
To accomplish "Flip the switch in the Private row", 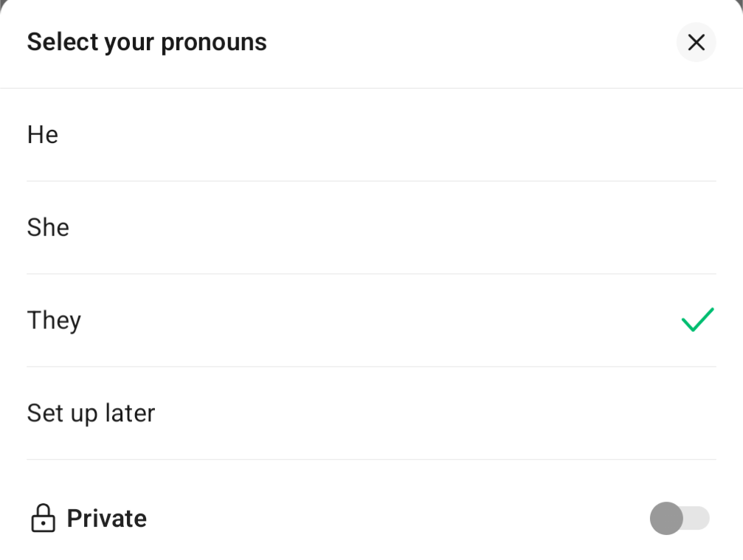I will pyautogui.click(x=679, y=518).
